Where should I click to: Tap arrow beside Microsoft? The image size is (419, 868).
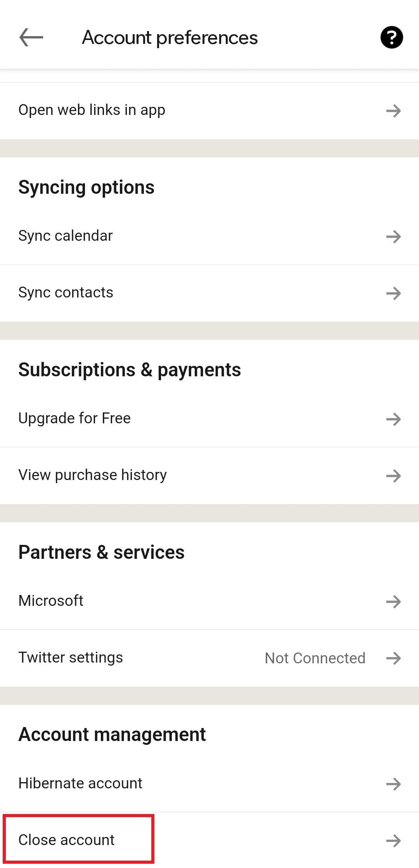click(x=393, y=601)
